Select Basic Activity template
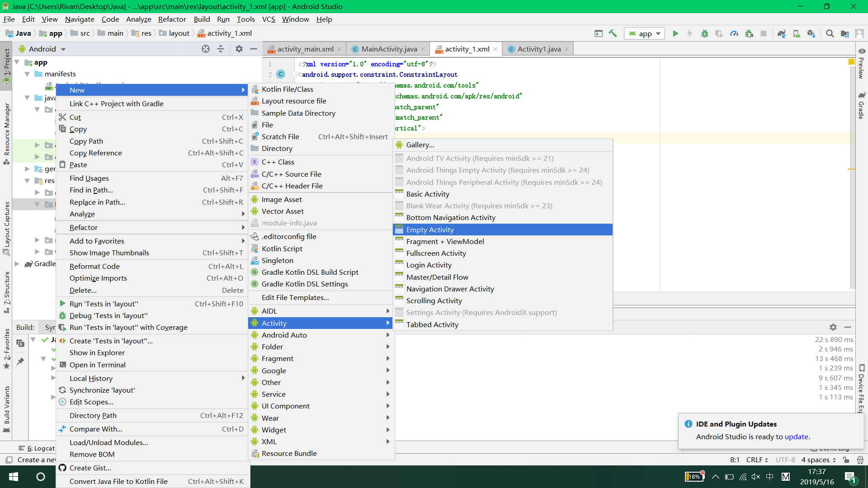Image resolution: width=868 pixels, height=488 pixels. [x=503, y=194]
